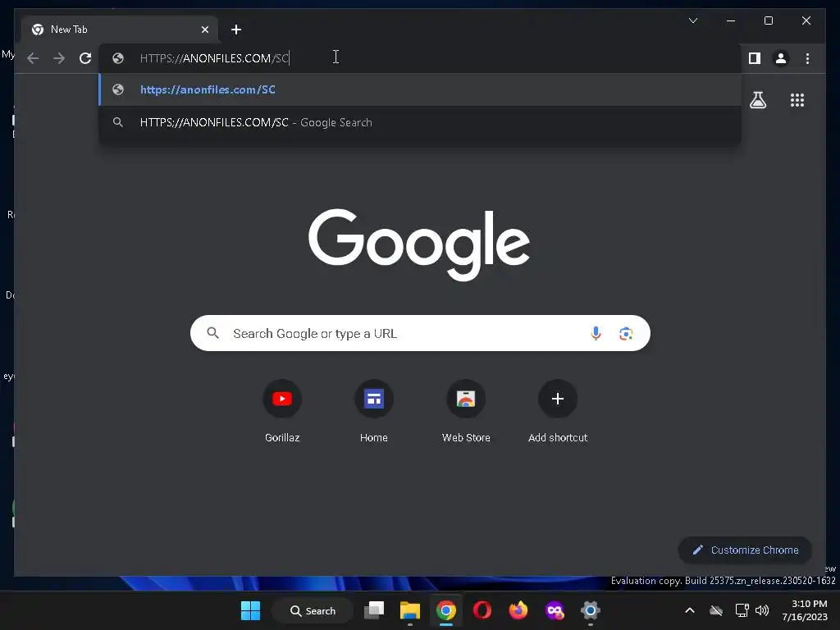
Task: Go back using the back arrow
Action: [x=33, y=58]
